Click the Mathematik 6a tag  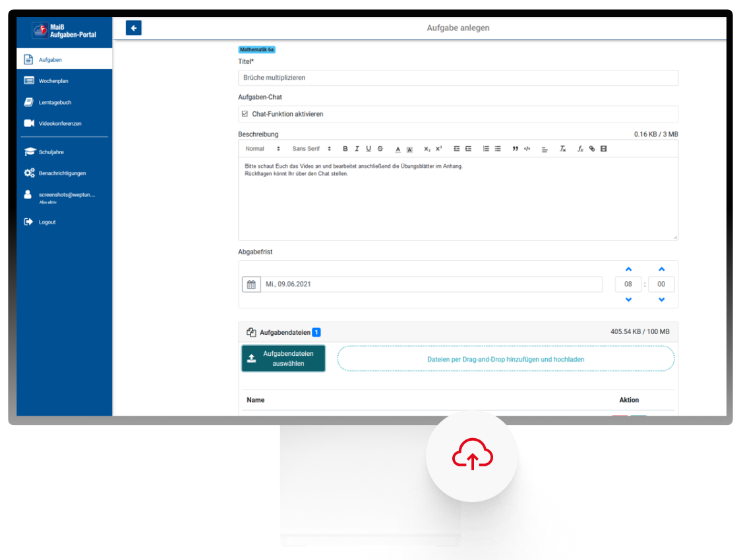(x=256, y=49)
